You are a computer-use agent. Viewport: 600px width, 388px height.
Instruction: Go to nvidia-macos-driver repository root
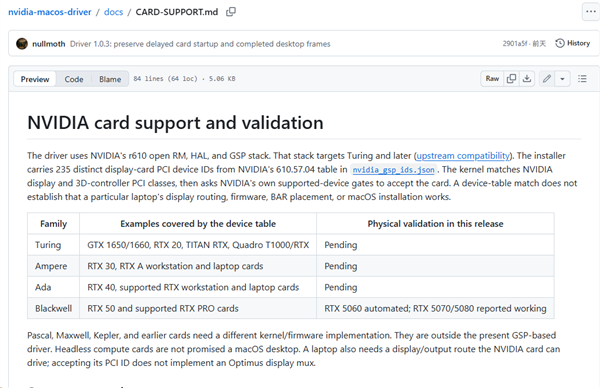[x=50, y=12]
